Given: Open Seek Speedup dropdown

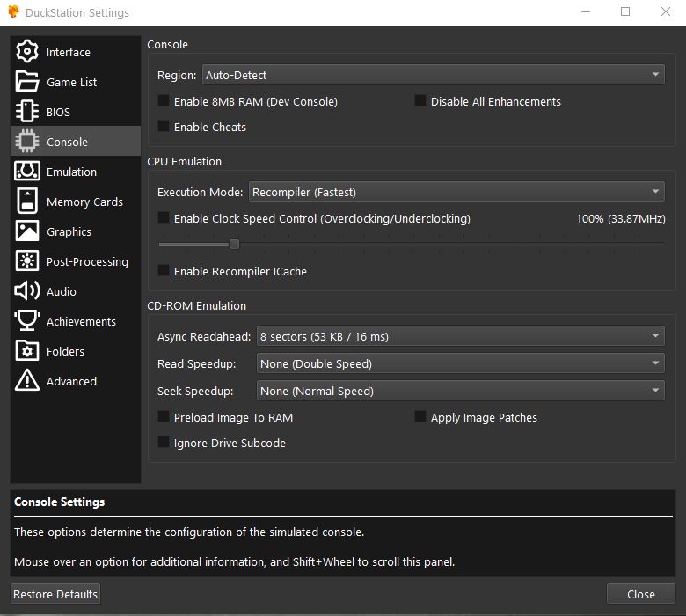Looking at the screenshot, I should (x=460, y=391).
